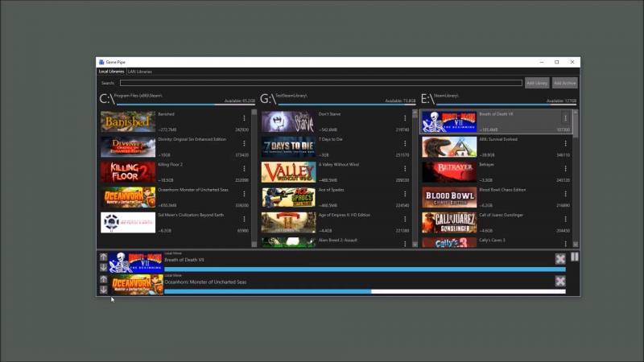This screenshot has width=644, height=362.
Task: Click the Game Pipe title bar icon
Action: point(101,62)
